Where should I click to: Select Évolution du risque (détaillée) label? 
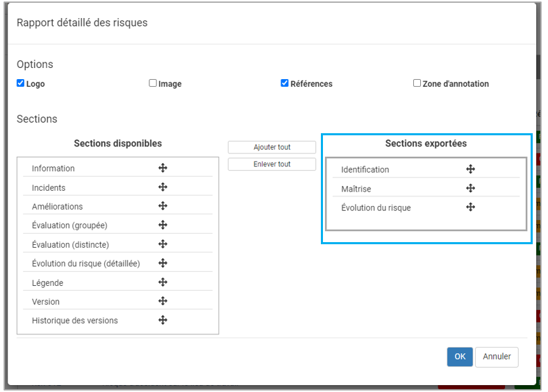[x=85, y=264]
